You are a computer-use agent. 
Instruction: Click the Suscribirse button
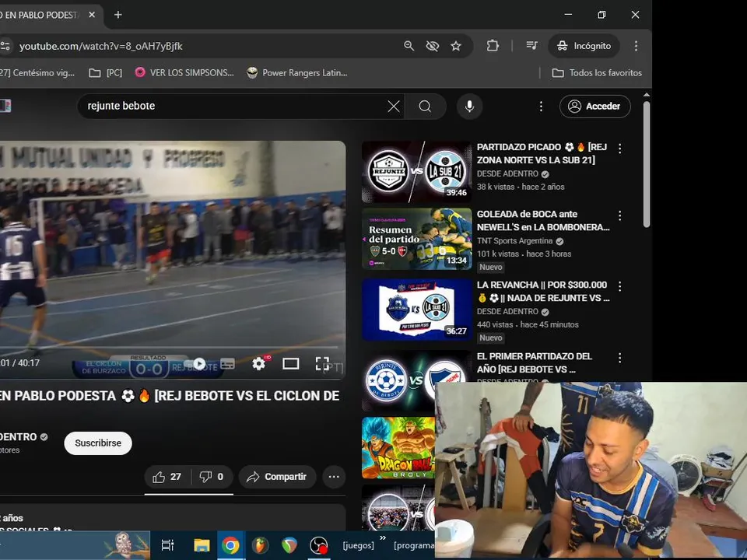(98, 443)
